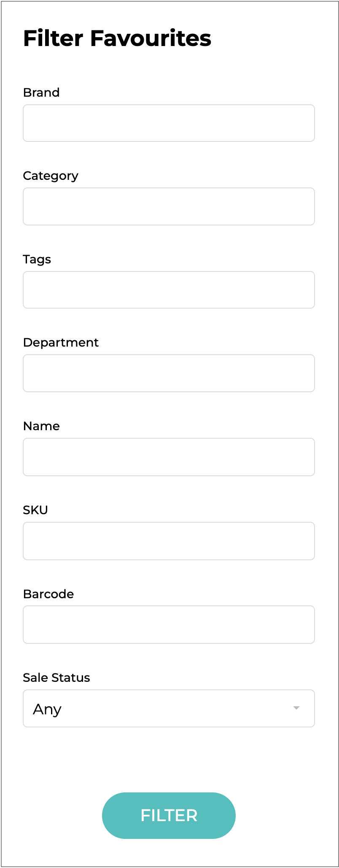Viewport: 339px width, 868px height.
Task: Click the Brand field label
Action: [x=41, y=92]
